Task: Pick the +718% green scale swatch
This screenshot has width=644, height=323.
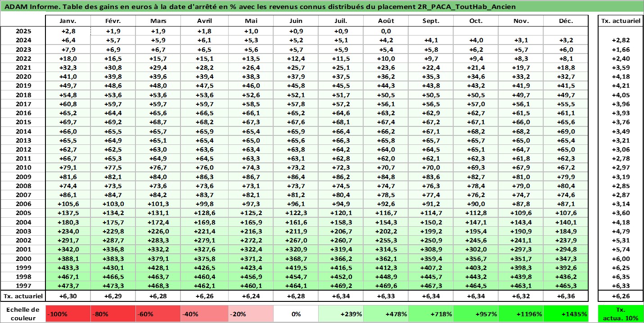Action: (431, 314)
